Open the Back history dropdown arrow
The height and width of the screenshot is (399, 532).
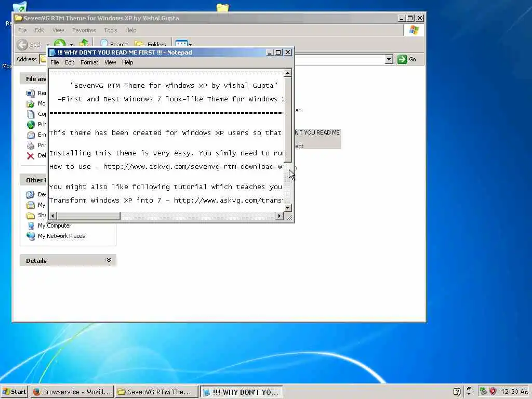coord(48,45)
